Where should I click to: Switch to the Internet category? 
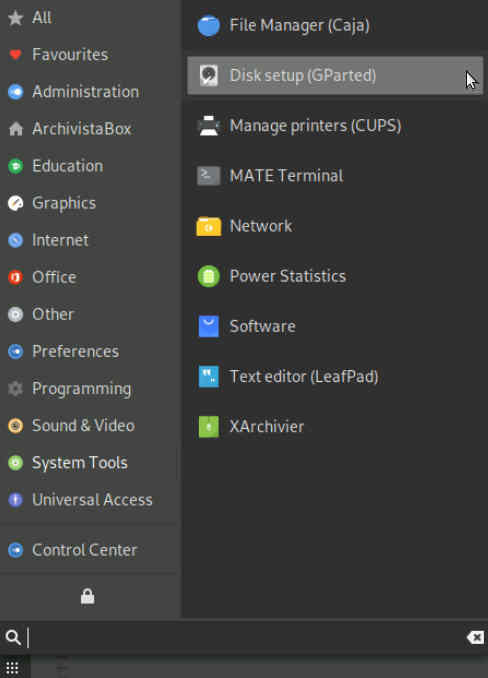(60, 240)
